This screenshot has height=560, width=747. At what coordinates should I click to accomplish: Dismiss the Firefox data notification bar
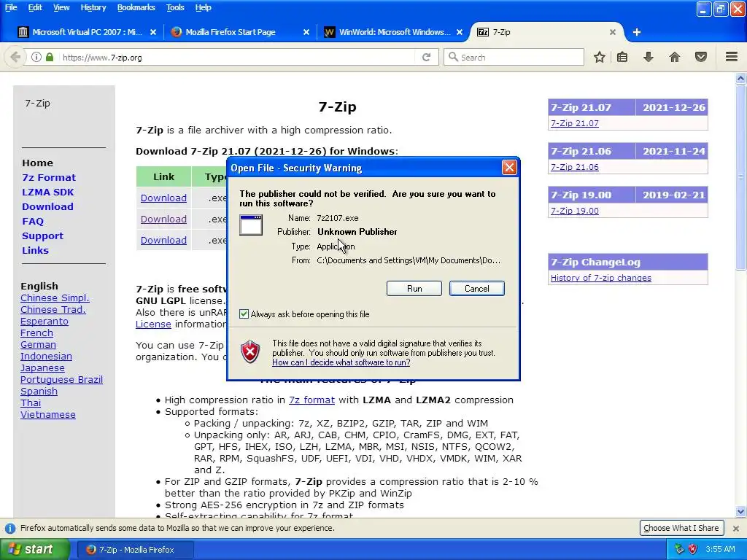[x=736, y=528]
